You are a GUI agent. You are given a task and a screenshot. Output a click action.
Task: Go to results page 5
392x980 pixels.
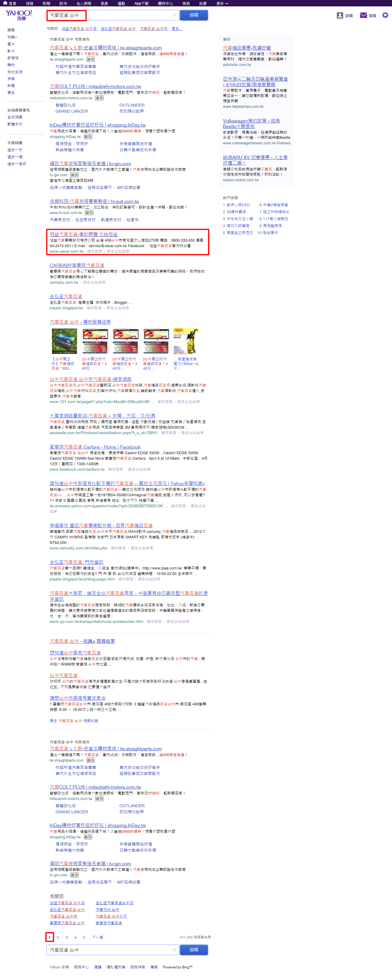[84, 937]
